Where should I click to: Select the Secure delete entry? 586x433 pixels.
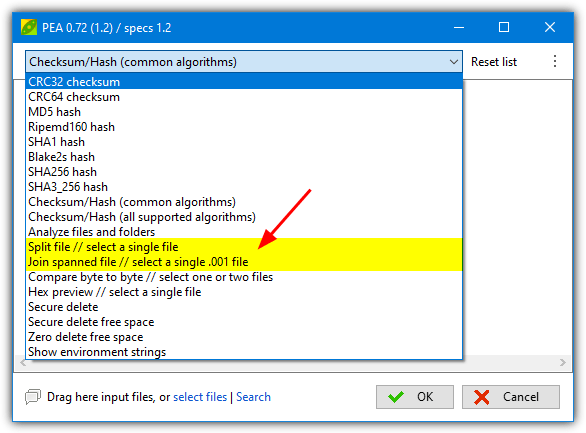pyautogui.click(x=244, y=307)
